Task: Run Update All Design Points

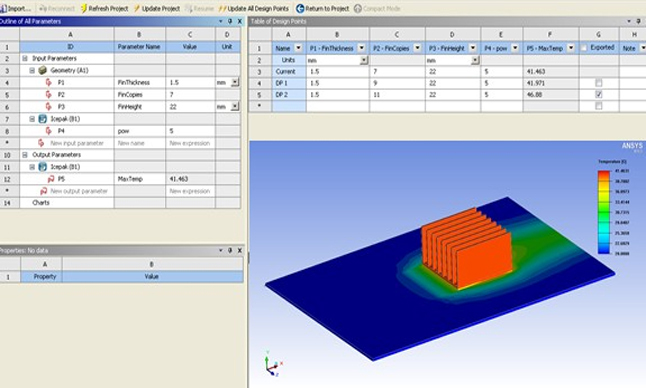Action: click(254, 8)
